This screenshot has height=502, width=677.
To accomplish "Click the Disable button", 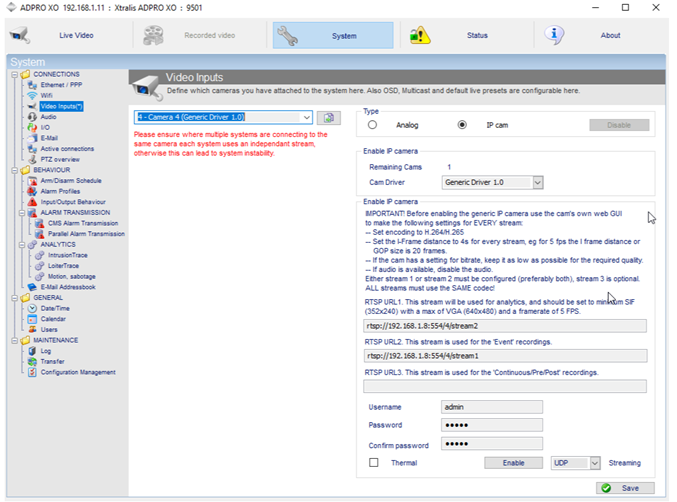I will pyautogui.click(x=619, y=125).
